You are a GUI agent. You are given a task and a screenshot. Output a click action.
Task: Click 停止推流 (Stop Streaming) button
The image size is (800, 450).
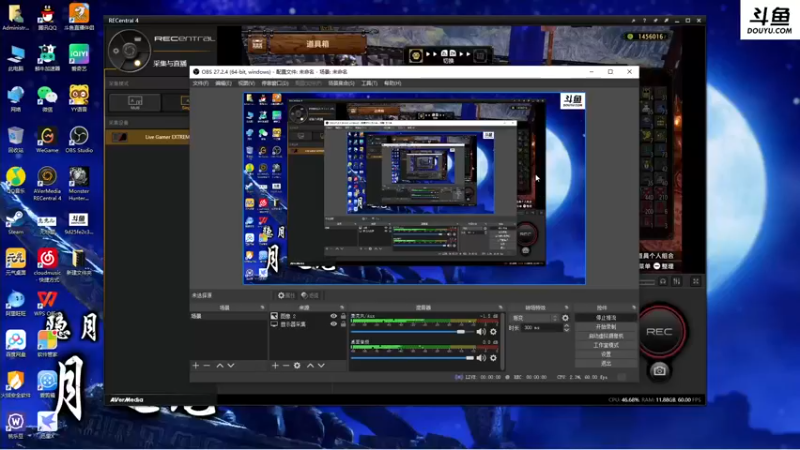[606, 317]
